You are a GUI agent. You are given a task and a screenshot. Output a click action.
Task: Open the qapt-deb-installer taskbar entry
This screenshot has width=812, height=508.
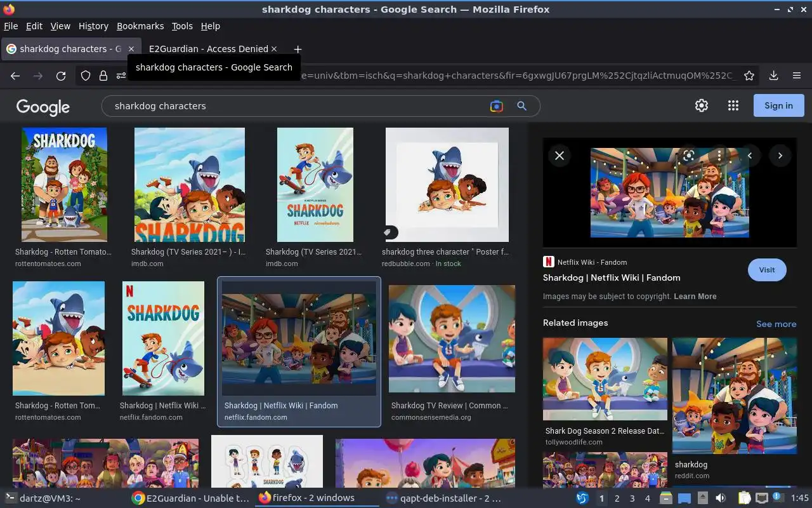[x=443, y=498]
